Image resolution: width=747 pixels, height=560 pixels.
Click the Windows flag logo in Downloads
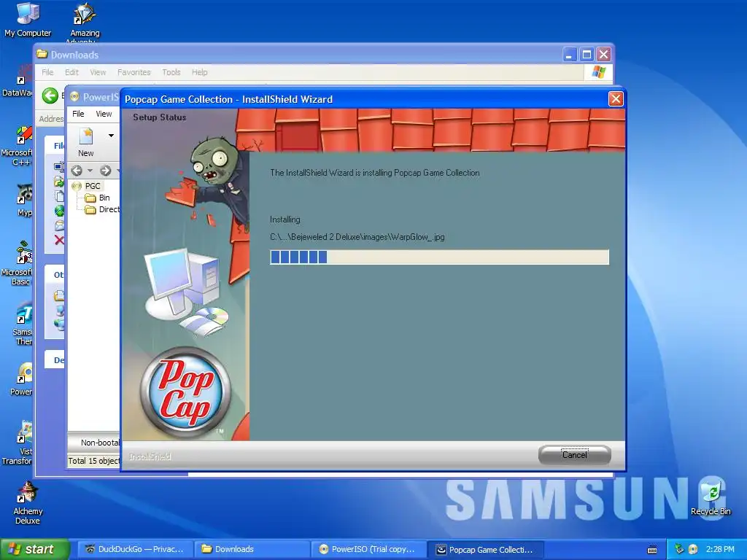click(x=598, y=72)
